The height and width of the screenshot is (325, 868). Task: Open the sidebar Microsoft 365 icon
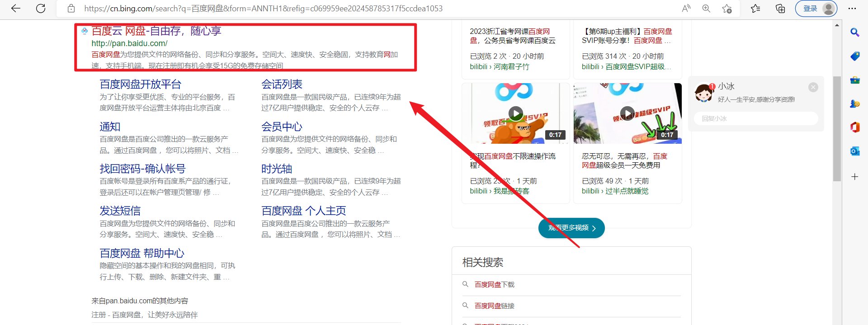[x=854, y=127]
